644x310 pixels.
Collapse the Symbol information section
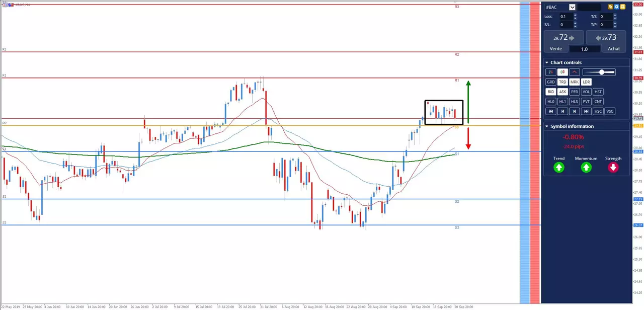[547, 126]
